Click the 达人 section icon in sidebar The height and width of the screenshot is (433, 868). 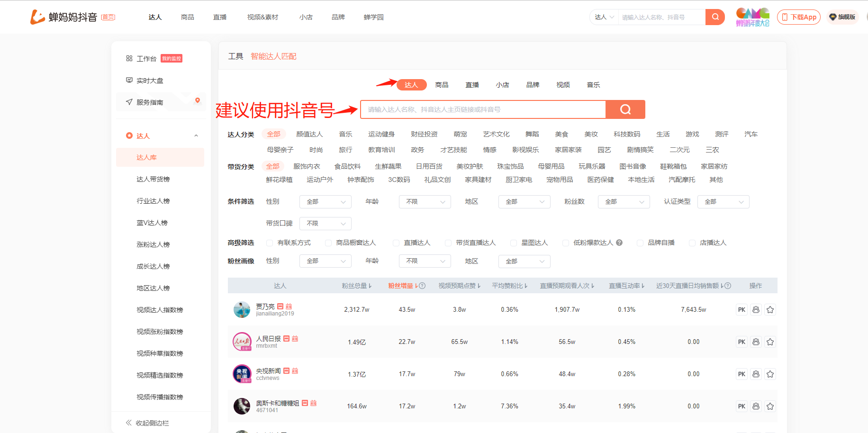click(129, 135)
